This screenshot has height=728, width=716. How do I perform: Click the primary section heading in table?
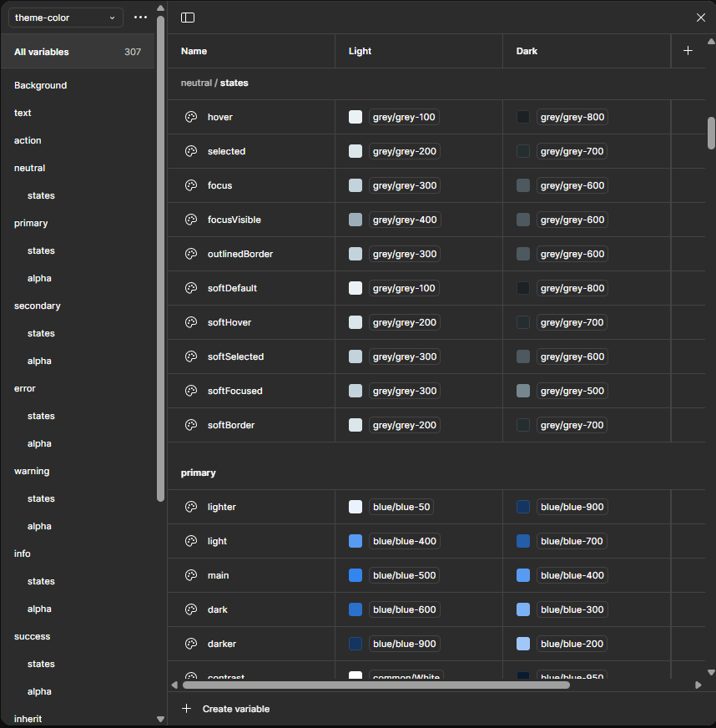pos(198,473)
